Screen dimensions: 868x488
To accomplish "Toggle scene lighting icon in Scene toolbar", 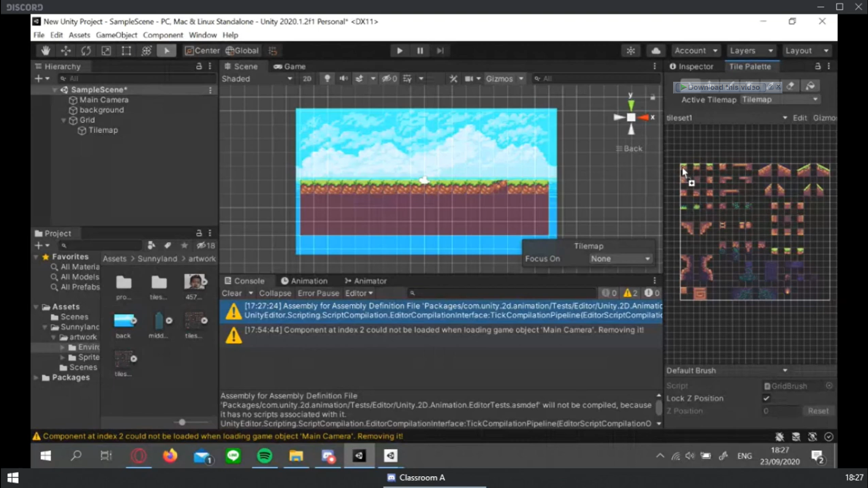I will coord(327,78).
